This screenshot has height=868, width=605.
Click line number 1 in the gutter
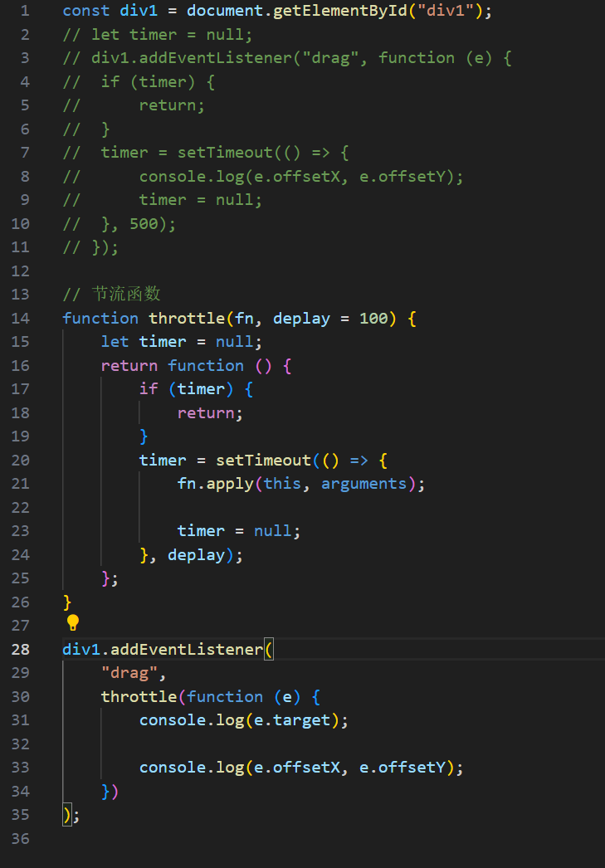(25, 11)
